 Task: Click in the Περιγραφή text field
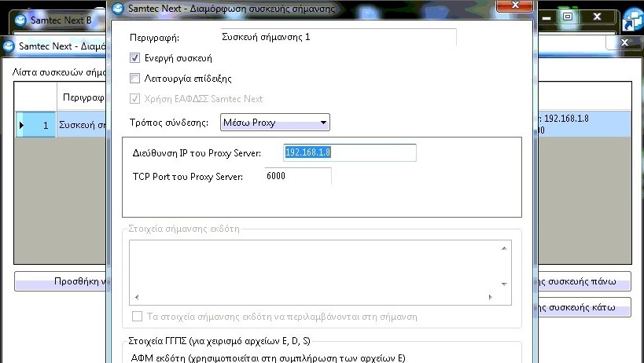click(338, 37)
